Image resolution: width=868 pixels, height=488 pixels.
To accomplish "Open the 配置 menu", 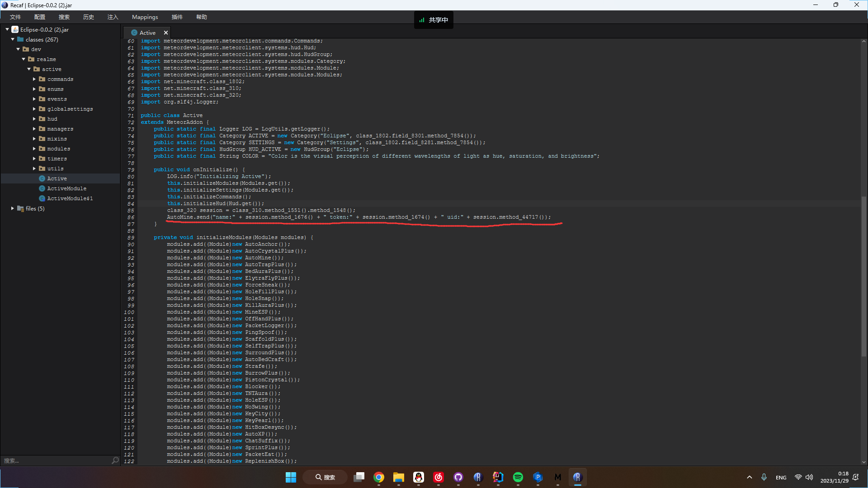I will (40, 17).
